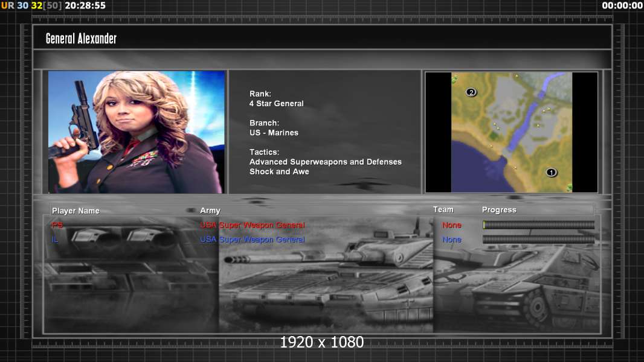
Task: Click the General Alexander title text
Action: (x=81, y=39)
